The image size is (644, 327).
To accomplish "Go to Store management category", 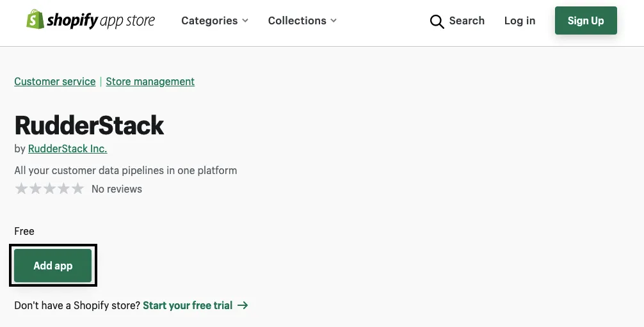I will click(150, 81).
